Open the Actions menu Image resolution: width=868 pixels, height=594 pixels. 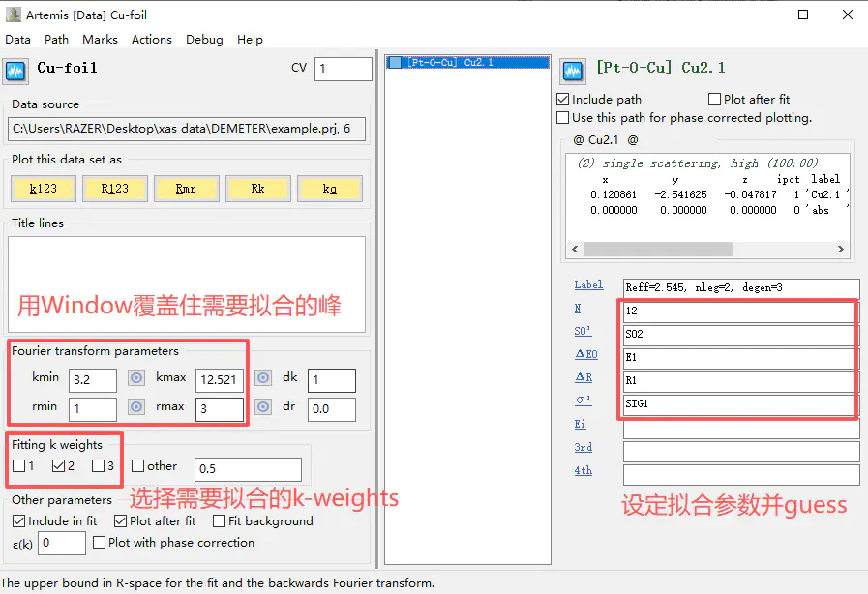click(x=152, y=40)
